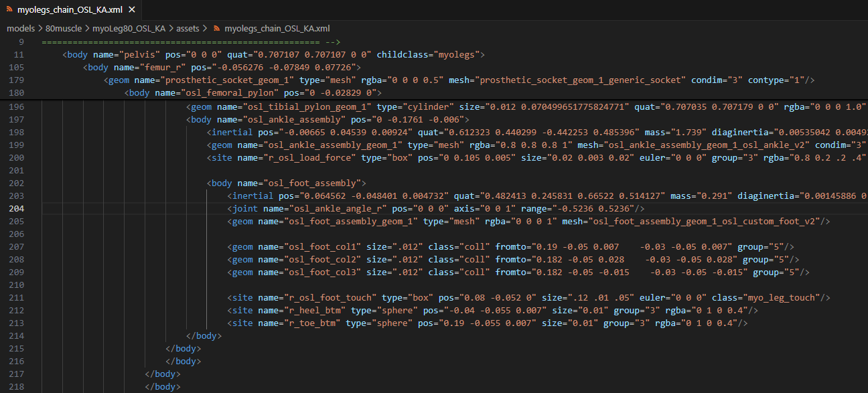Click line number 11 in sticky header

pos(19,54)
